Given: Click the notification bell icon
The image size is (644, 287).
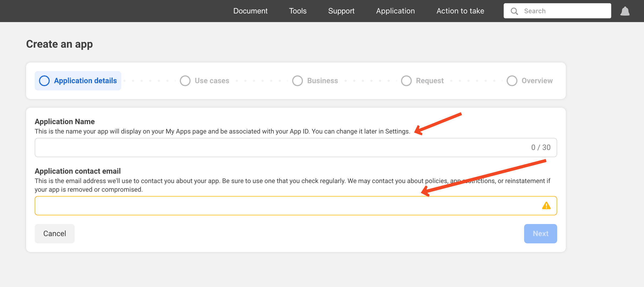Looking at the screenshot, I should point(625,11).
